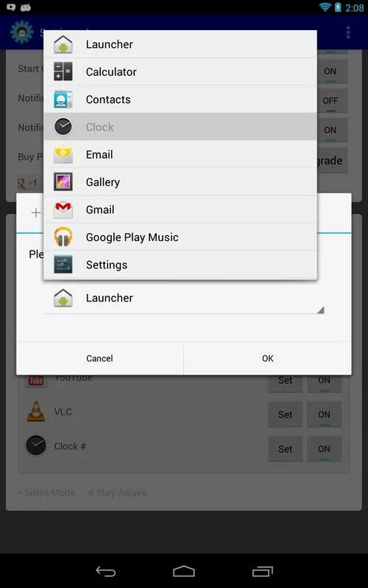Select the Email envelope icon

point(63,154)
